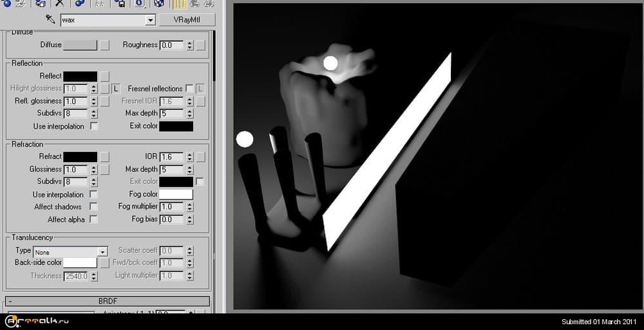Open the Diffuse color swatch

(x=80, y=45)
